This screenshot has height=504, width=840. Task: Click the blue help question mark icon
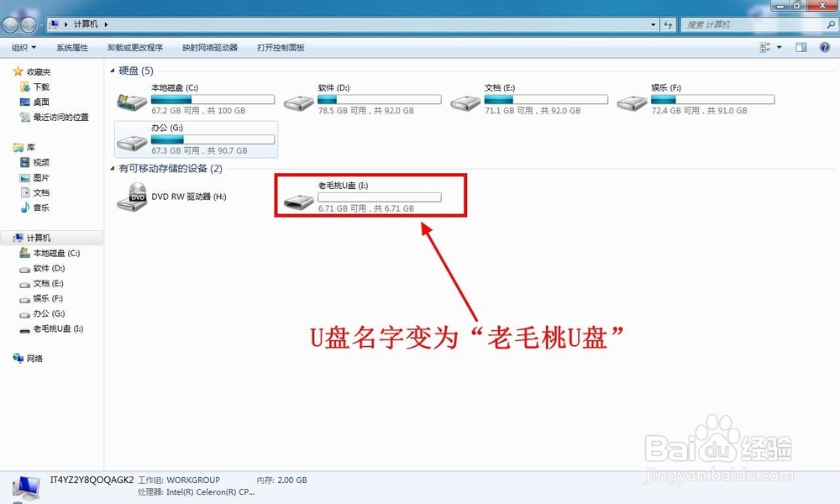click(x=823, y=47)
